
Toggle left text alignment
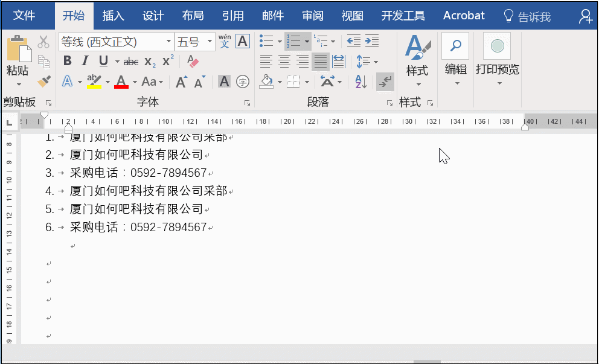click(x=266, y=61)
